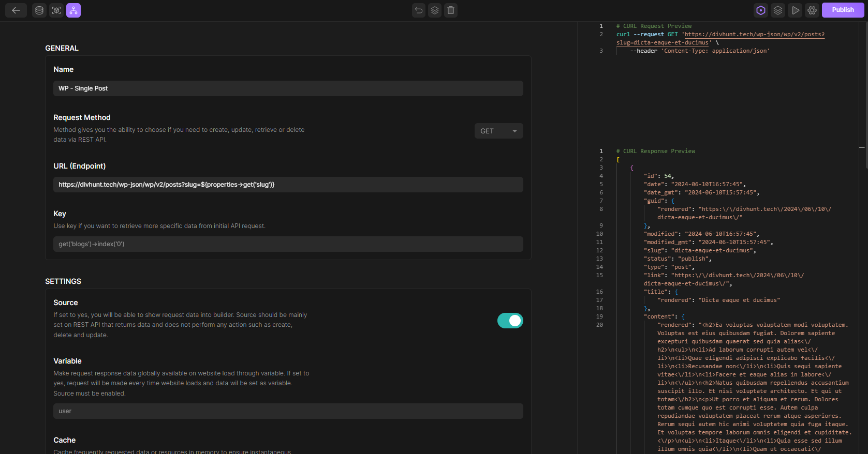Click the undo arrow icon
This screenshot has height=454, width=868.
[419, 10]
